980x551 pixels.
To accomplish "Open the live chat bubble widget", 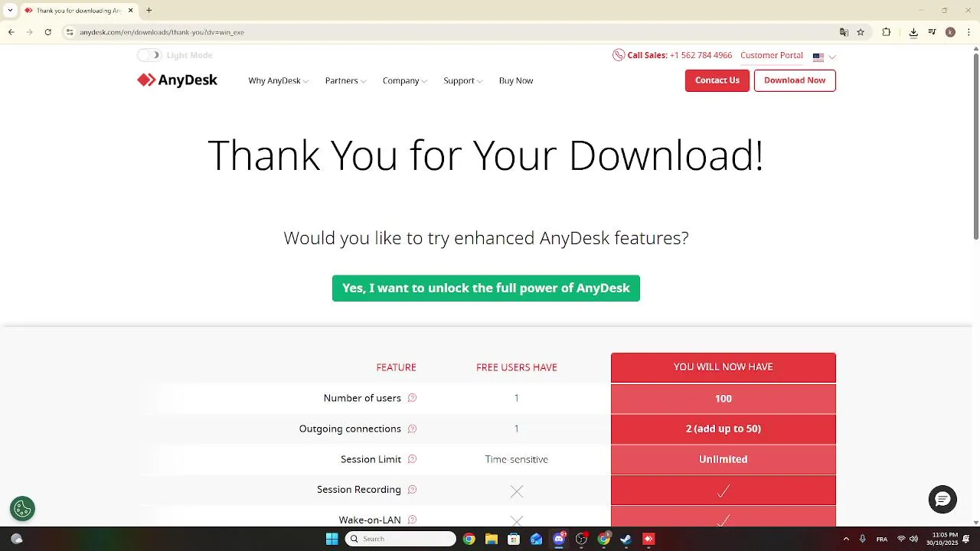I will (x=942, y=500).
